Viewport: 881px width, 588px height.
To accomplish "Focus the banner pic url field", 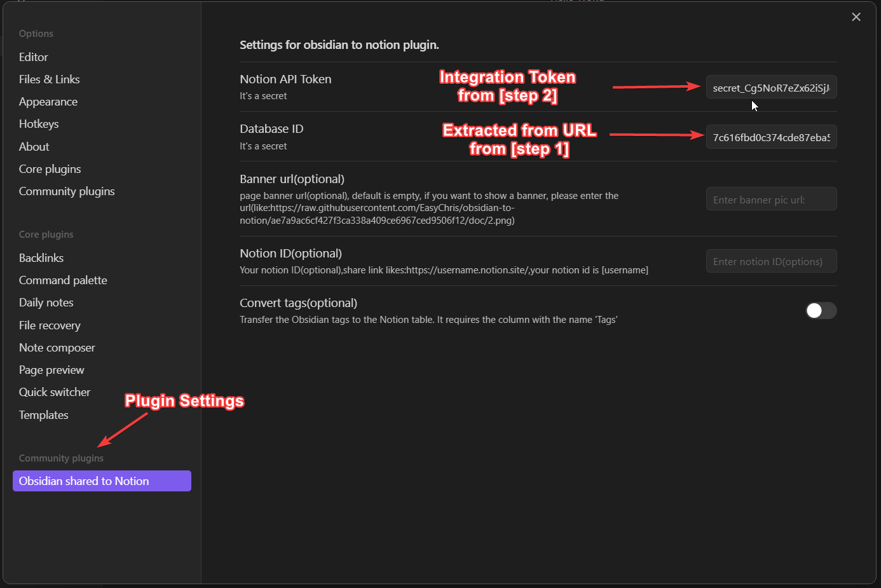I will pos(770,200).
